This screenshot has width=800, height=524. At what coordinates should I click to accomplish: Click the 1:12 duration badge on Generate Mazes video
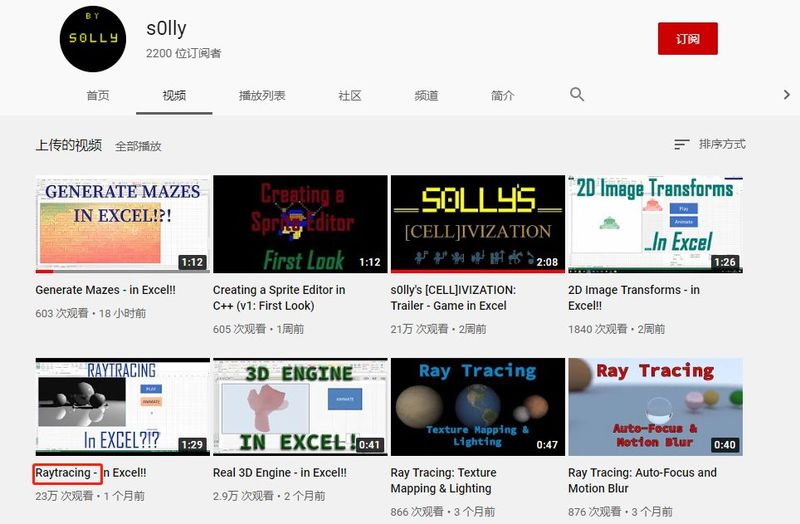(x=192, y=262)
